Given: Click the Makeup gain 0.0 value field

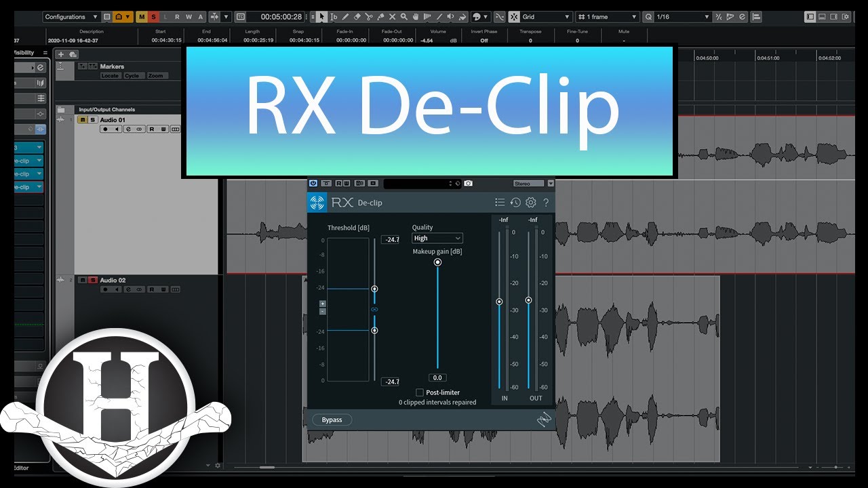Looking at the screenshot, I should 437,378.
